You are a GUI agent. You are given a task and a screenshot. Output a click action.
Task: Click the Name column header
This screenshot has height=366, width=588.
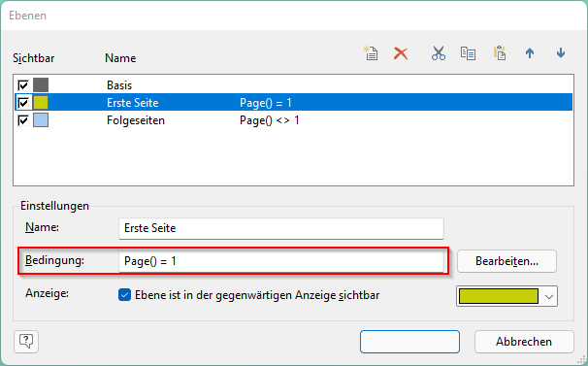coord(120,58)
